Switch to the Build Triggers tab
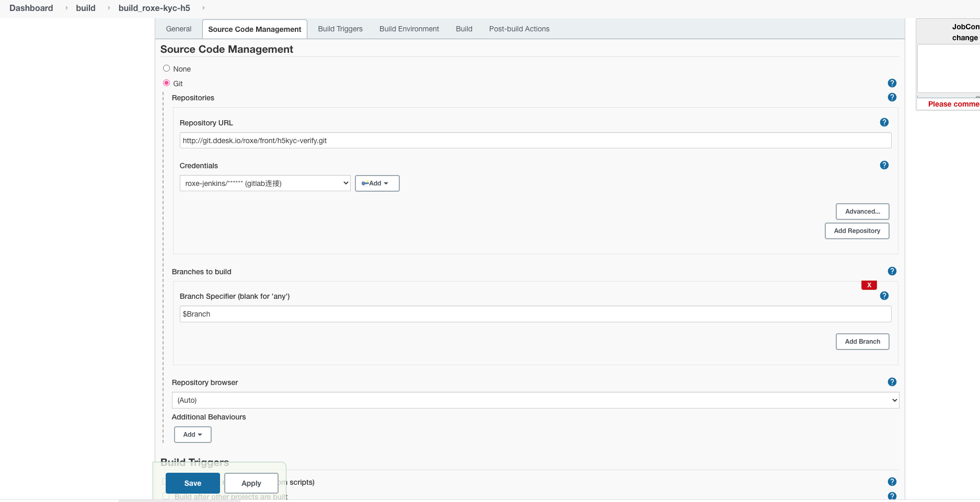The width and height of the screenshot is (980, 502). [x=340, y=29]
